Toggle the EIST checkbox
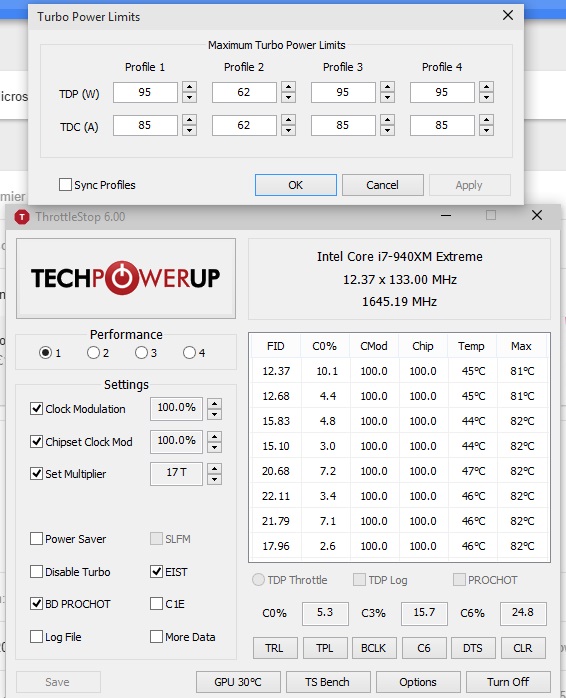The width and height of the screenshot is (566, 698). [156, 572]
